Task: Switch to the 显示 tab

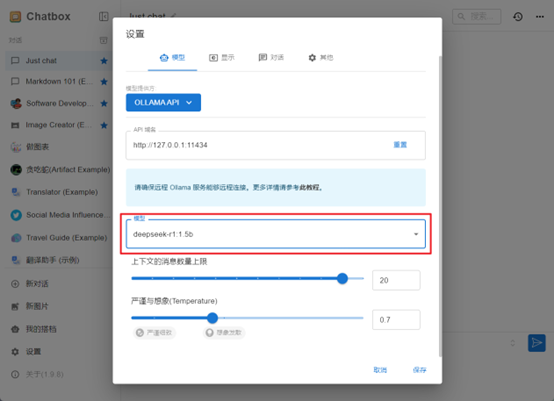Action: [222, 58]
